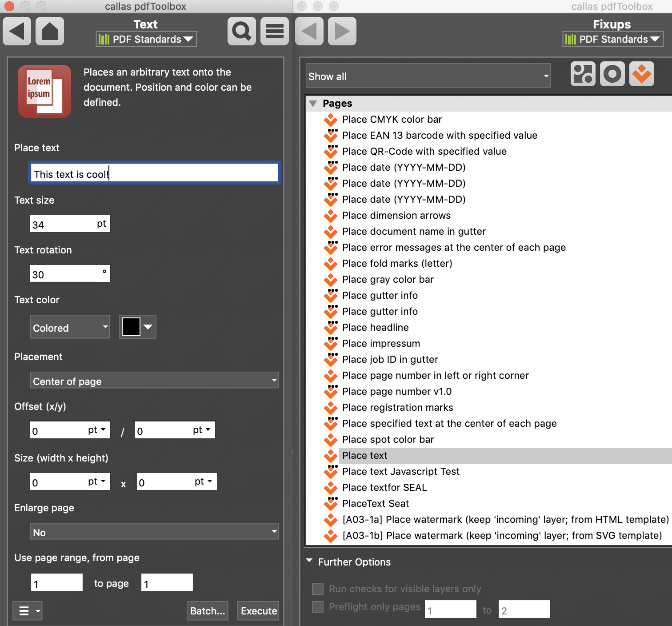Click the Preflight pages end field
Image resolution: width=672 pixels, height=626 pixels.
[524, 609]
